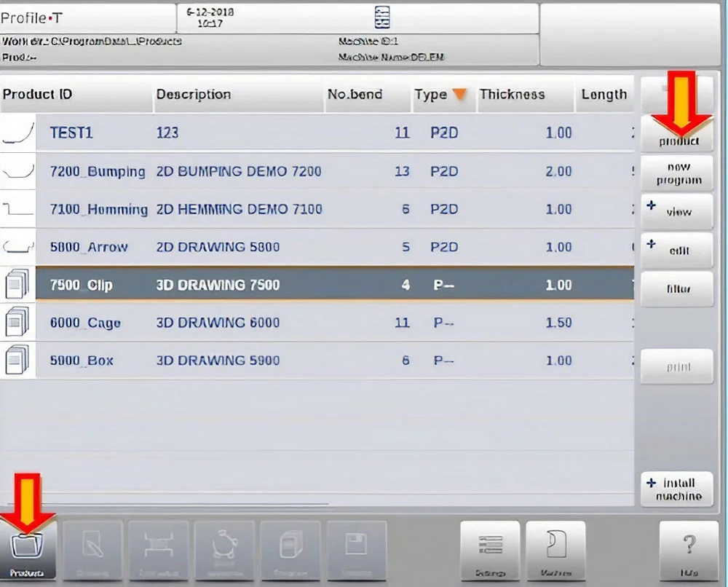Expand the view button options
Screen dimensions: 728x587
tap(651, 205)
